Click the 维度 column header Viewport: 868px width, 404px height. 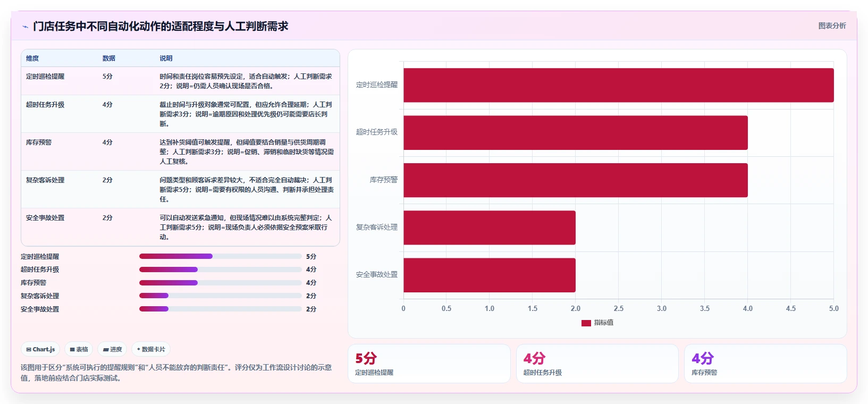tap(32, 58)
